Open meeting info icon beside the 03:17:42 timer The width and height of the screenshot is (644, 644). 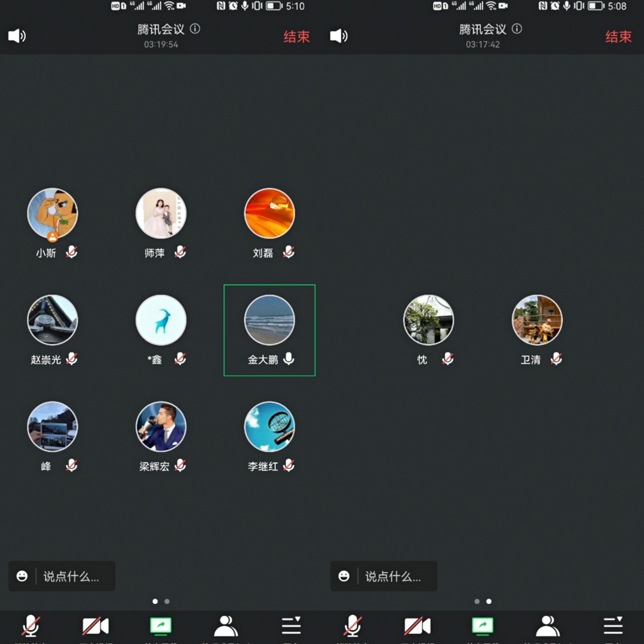click(x=517, y=29)
